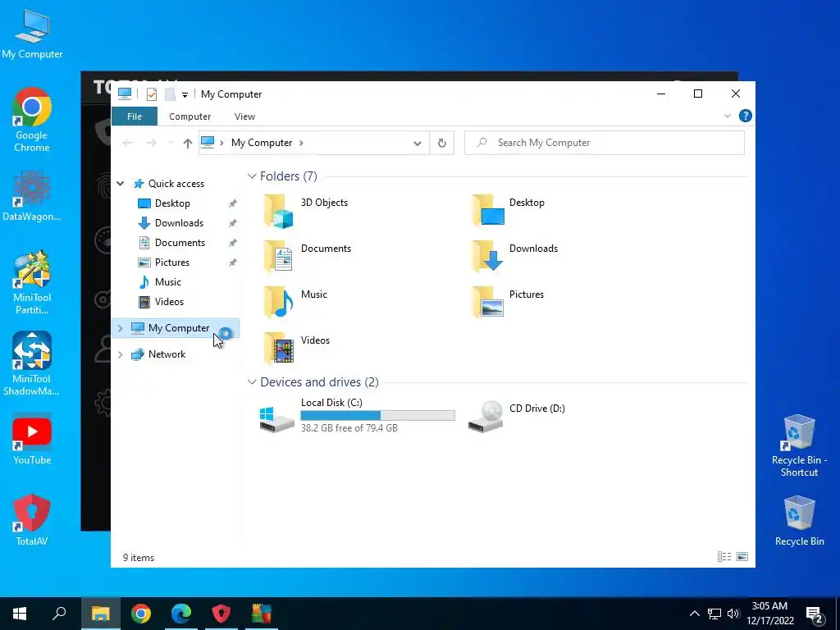Image resolution: width=840 pixels, height=630 pixels.
Task: Open the Computer ribbon tab
Action: pyautogui.click(x=189, y=116)
